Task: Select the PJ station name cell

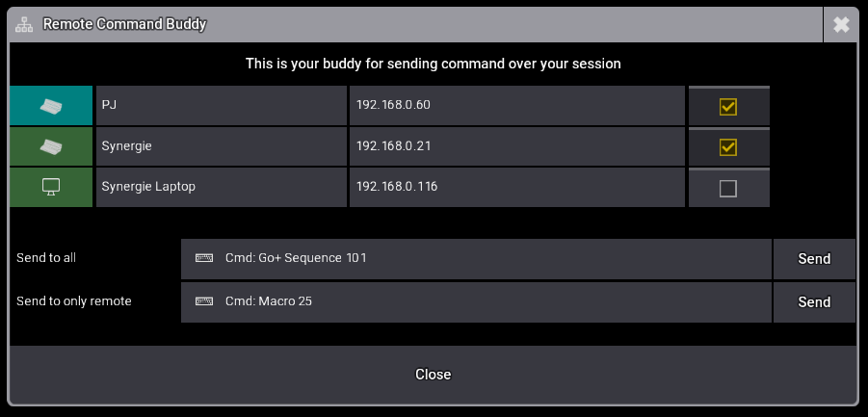Action: tap(222, 106)
